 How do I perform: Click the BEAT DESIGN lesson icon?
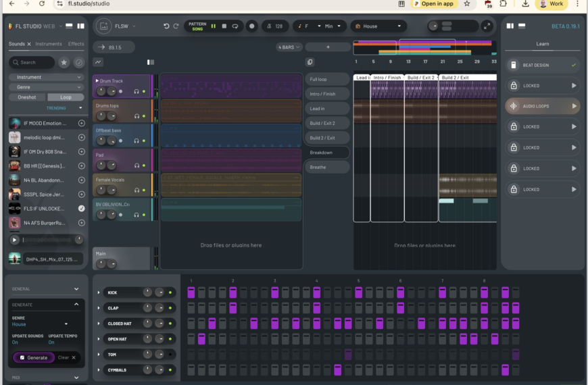pos(514,66)
